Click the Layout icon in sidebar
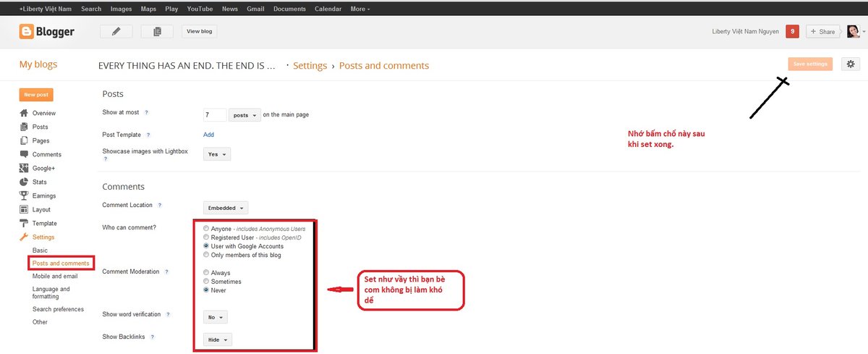This screenshot has width=868, height=354. (x=24, y=209)
